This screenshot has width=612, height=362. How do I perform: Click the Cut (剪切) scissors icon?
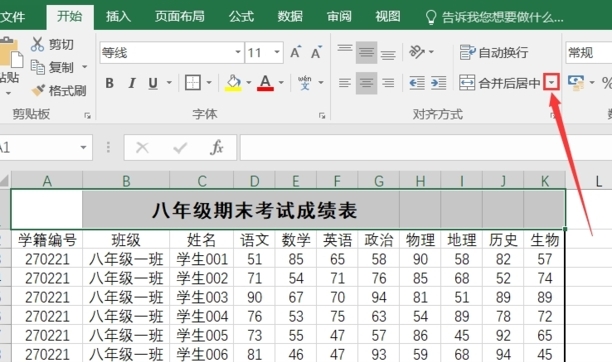37,44
